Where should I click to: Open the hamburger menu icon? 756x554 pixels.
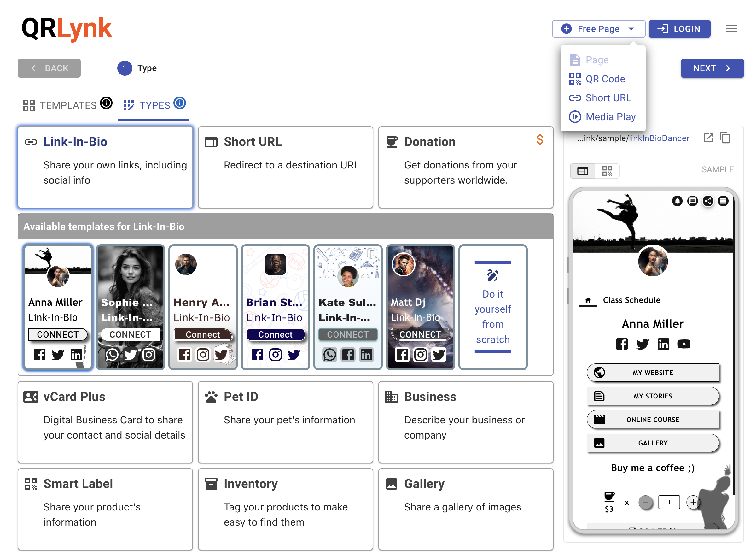pyautogui.click(x=731, y=29)
